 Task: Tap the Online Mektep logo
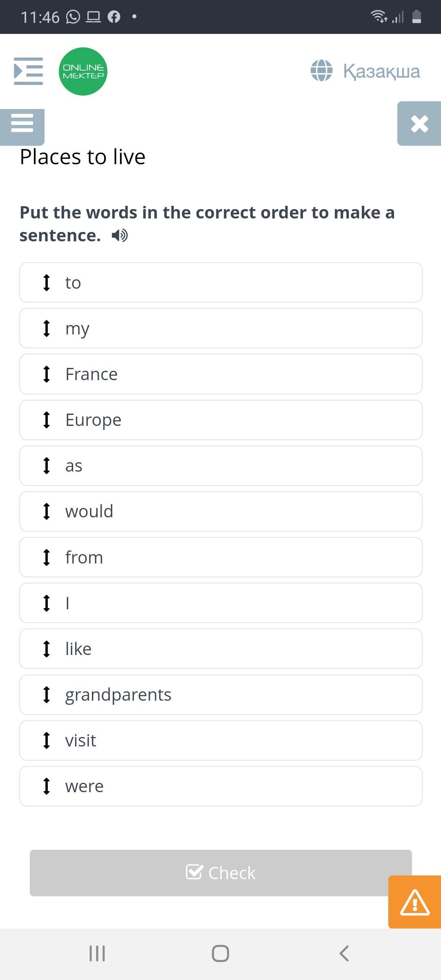[83, 71]
